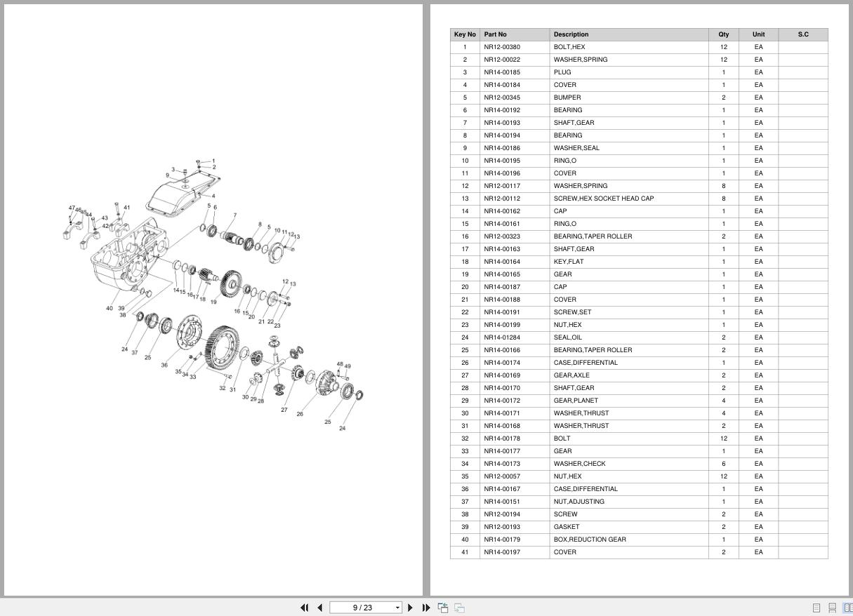Select part number NR14-00177
This screenshot has height=616, width=853.
point(502,451)
